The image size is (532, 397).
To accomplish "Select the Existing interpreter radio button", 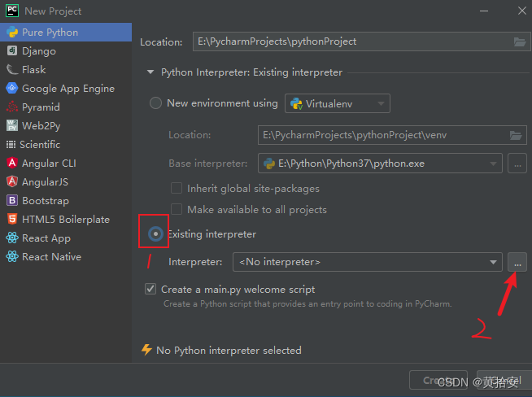I will (155, 233).
